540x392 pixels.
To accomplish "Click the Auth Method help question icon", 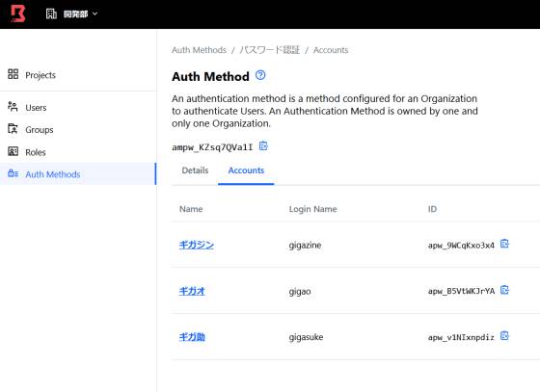I will tap(260, 75).
